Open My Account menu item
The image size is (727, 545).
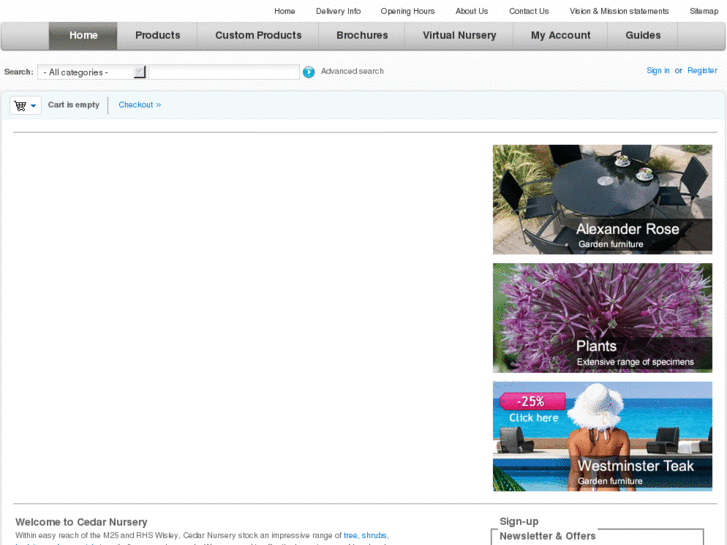pos(560,36)
